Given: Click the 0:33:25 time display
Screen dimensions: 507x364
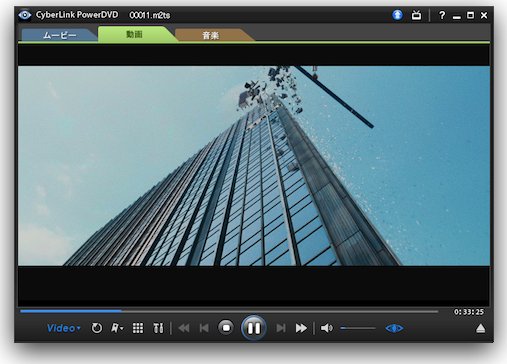Looking at the screenshot, I should pos(469,312).
